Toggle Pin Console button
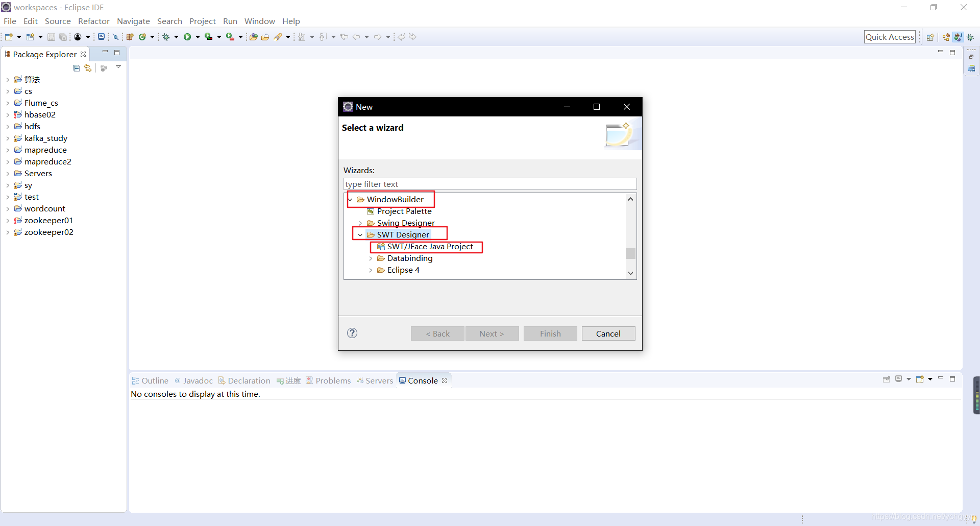The width and height of the screenshot is (980, 526). pyautogui.click(x=886, y=379)
